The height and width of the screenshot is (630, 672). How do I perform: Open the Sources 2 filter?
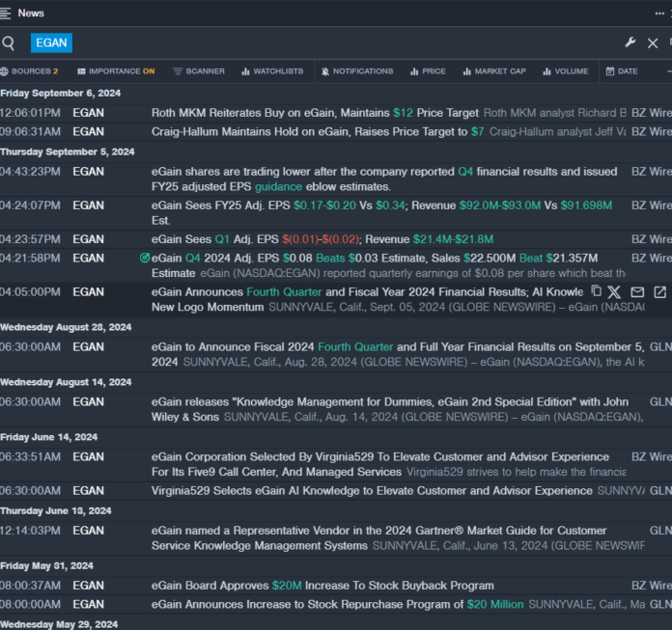point(30,71)
